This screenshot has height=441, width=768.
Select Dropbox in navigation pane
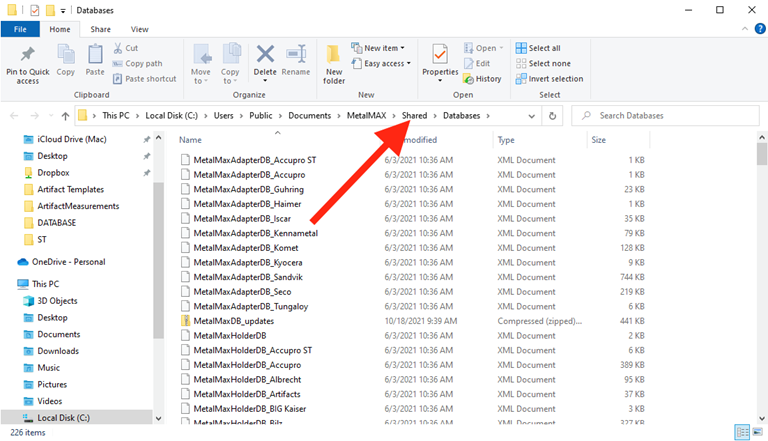53,172
